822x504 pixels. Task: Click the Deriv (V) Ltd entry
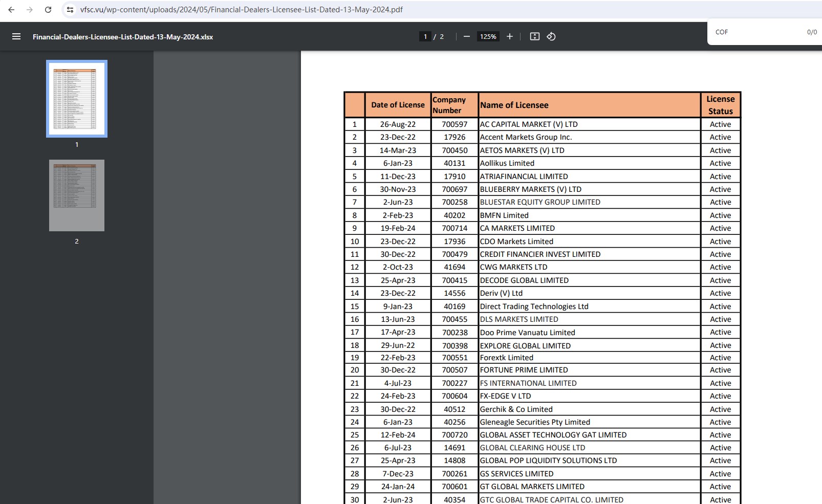click(x=501, y=293)
